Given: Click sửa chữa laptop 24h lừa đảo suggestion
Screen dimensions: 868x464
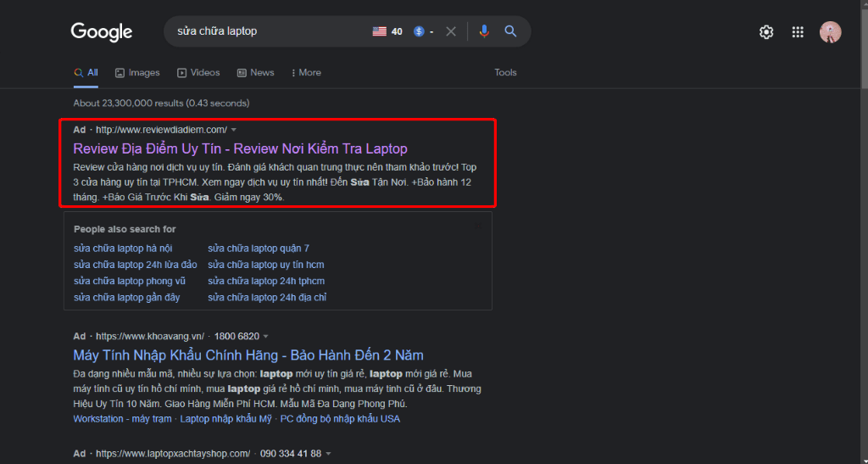Looking at the screenshot, I should click(135, 265).
